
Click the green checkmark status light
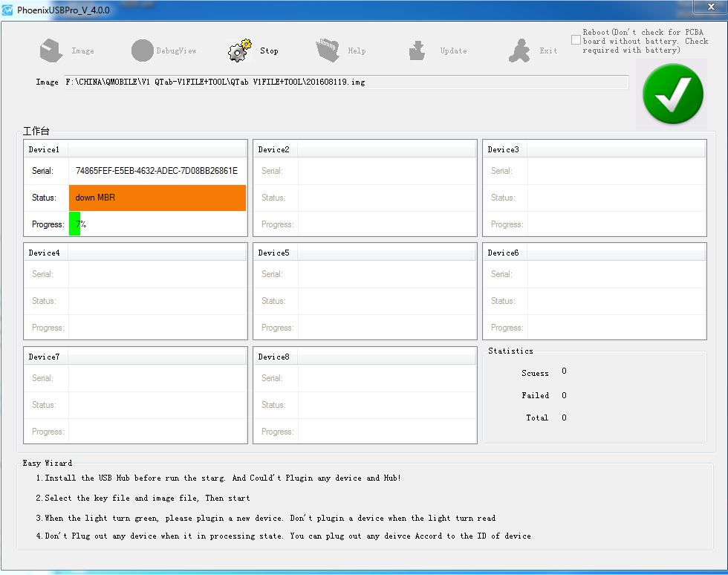tap(673, 94)
